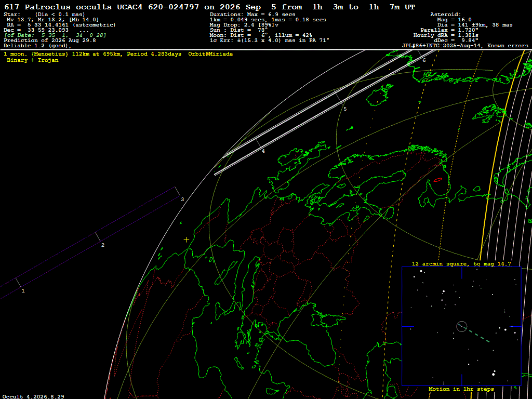Select path time marker labeled 3
The height and width of the screenshot is (399, 532).
point(182,199)
